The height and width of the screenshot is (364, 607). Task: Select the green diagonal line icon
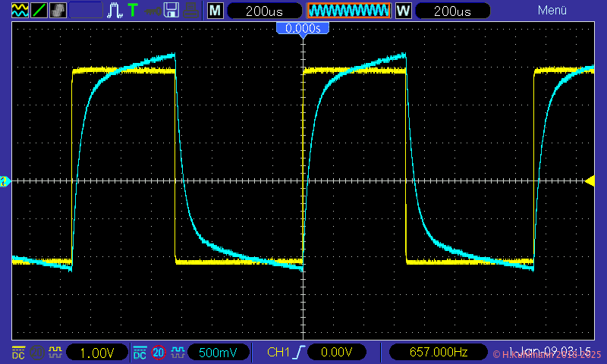click(x=39, y=11)
